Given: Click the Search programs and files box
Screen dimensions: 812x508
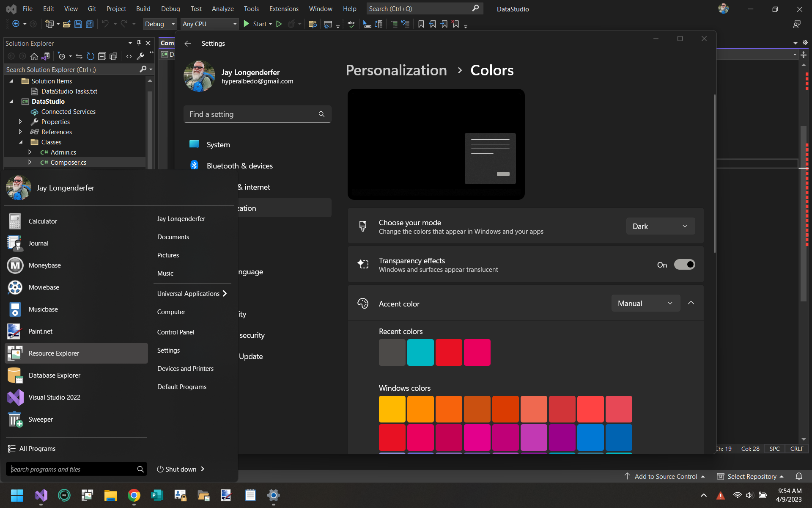Looking at the screenshot, I should click(76, 469).
